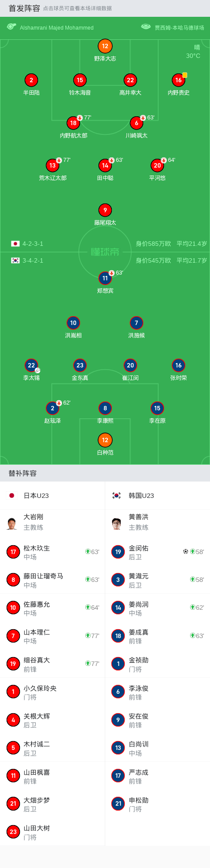Open 田中聪 number 14 player data
Image resolution: width=210 pixels, height=868 pixels.
(105, 165)
